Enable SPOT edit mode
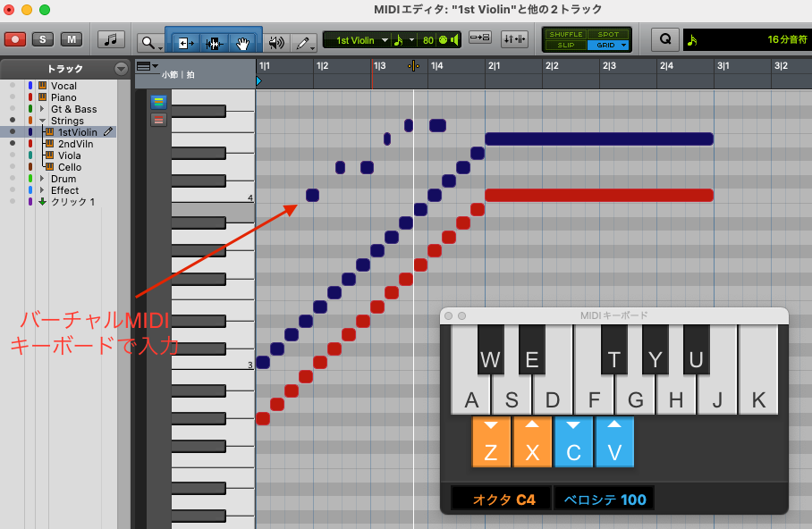The image size is (812, 529). (608, 34)
